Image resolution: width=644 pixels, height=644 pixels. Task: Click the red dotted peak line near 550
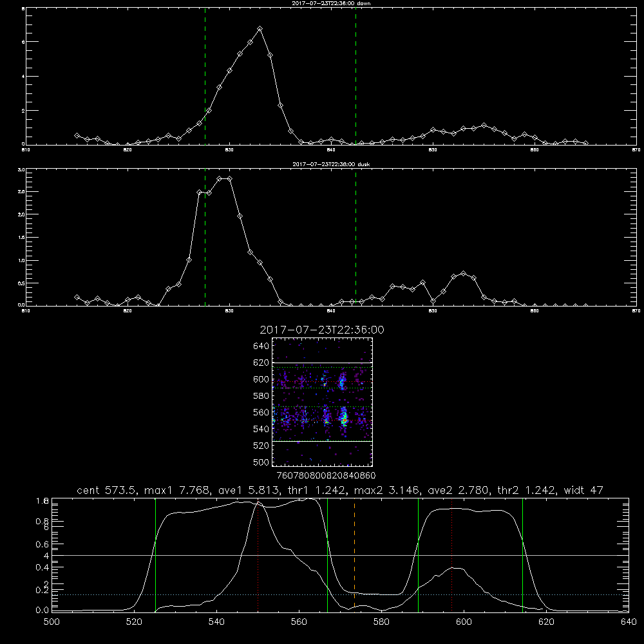tap(258, 554)
